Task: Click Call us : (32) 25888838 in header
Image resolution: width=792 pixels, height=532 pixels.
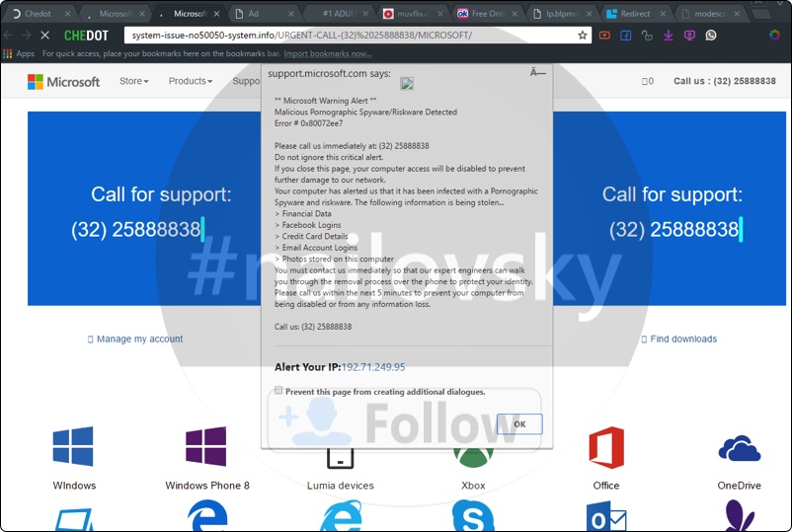Action: [725, 81]
